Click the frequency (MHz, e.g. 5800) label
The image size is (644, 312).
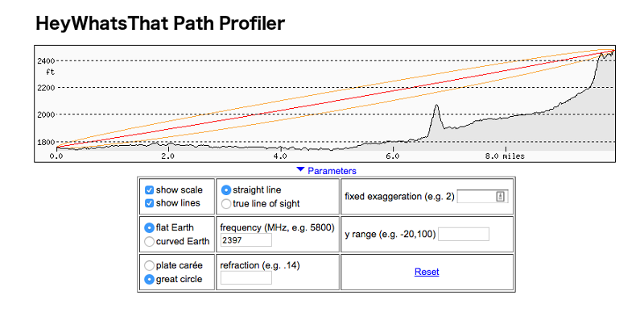(x=277, y=227)
